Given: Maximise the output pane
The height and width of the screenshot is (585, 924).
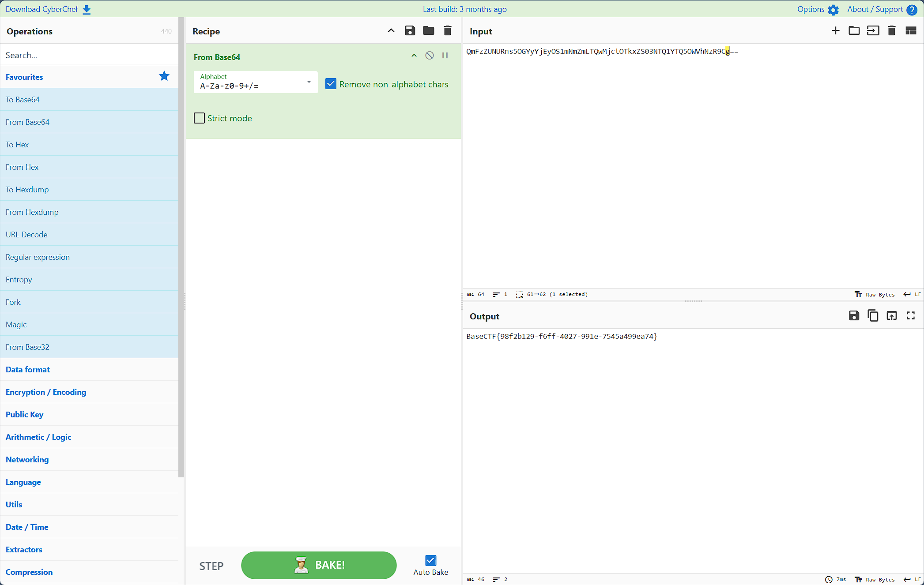Looking at the screenshot, I should (x=911, y=316).
